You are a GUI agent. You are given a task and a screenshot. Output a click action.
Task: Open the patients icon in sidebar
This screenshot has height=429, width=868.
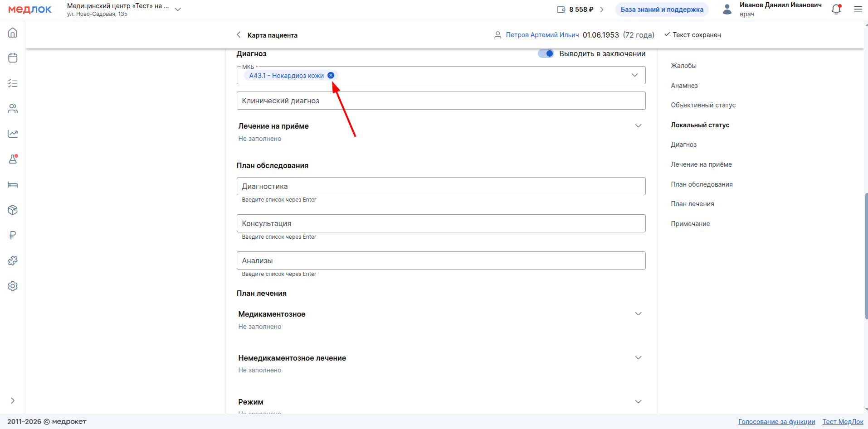[x=13, y=109]
